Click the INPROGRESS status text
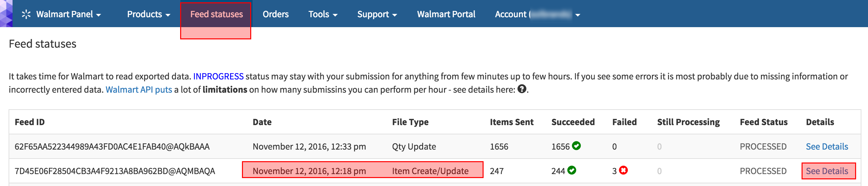 click(218, 76)
